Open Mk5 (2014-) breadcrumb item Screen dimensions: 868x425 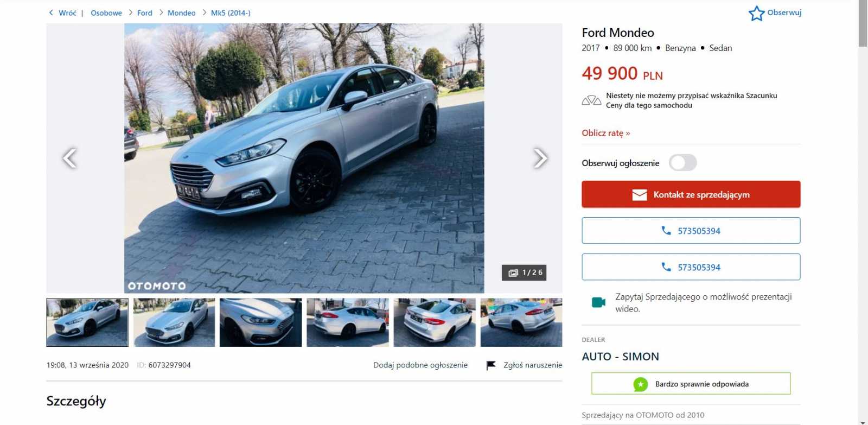click(231, 13)
